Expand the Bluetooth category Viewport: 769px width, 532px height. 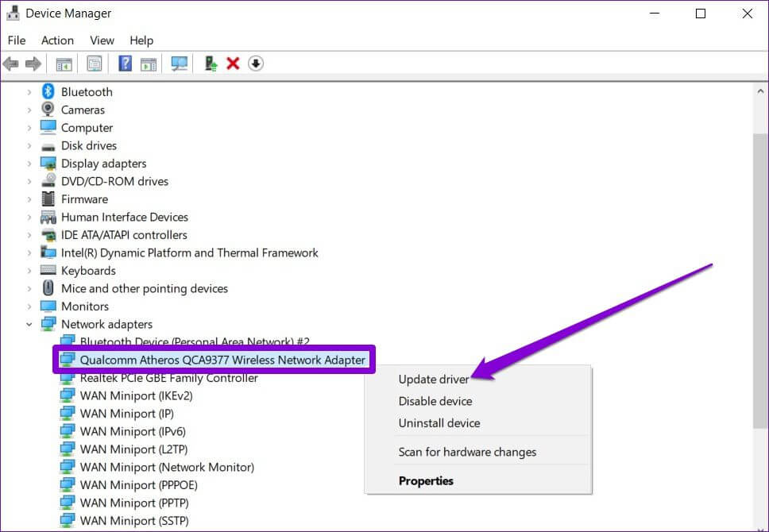[29, 91]
